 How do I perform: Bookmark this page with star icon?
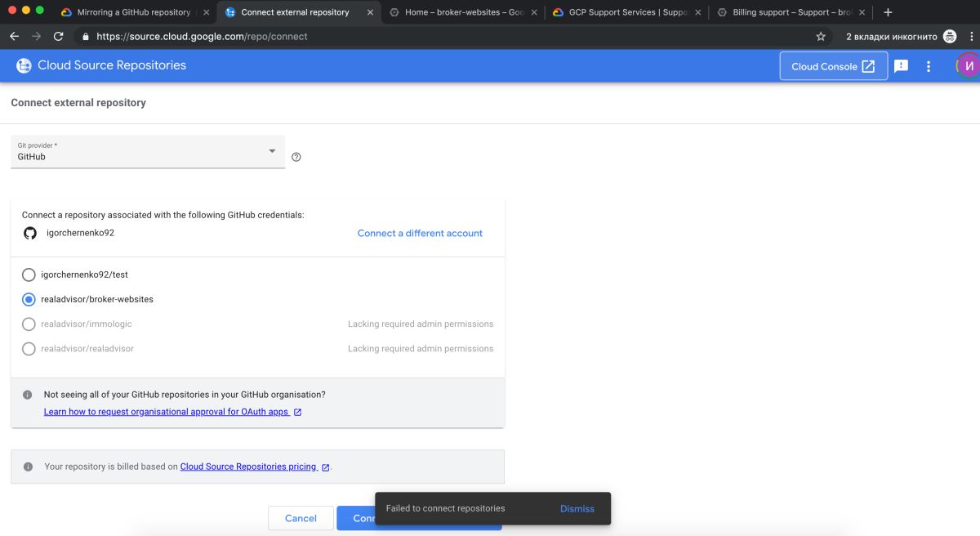(x=821, y=37)
